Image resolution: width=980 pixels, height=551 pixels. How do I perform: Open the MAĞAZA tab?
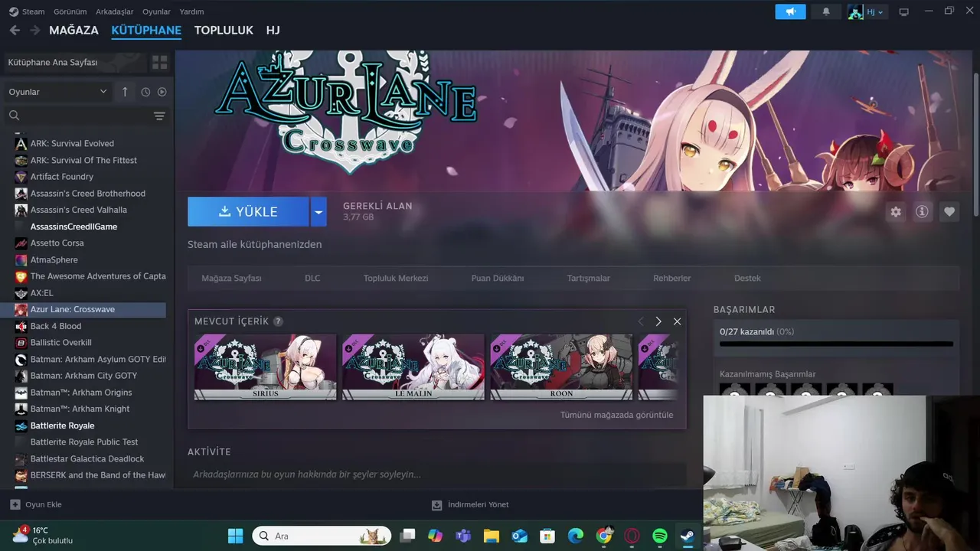tap(73, 31)
